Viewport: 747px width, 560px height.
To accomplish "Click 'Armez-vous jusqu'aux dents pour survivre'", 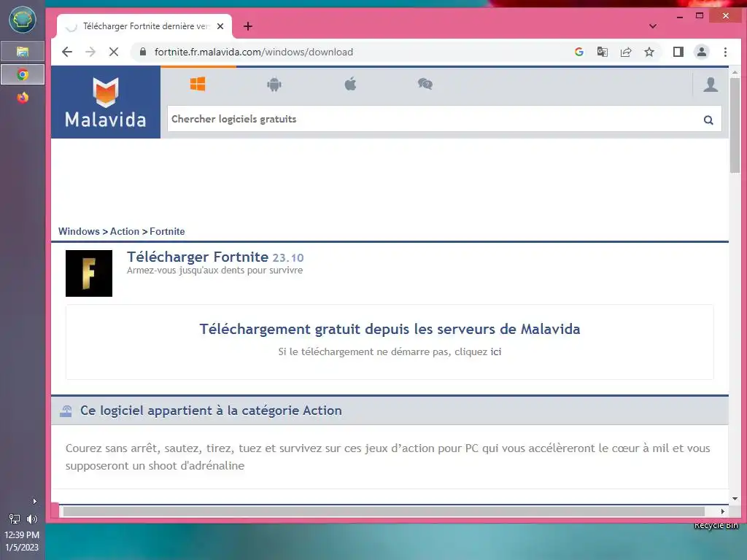I will pos(214,271).
